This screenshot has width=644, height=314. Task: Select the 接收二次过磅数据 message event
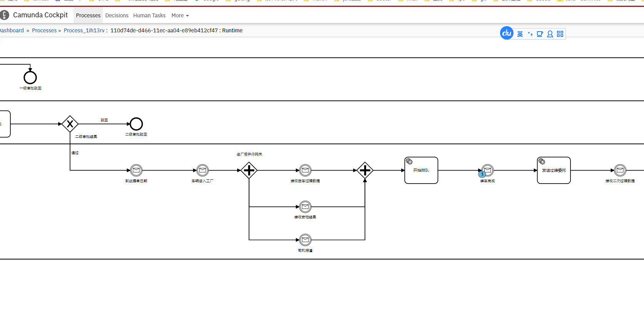(x=620, y=170)
